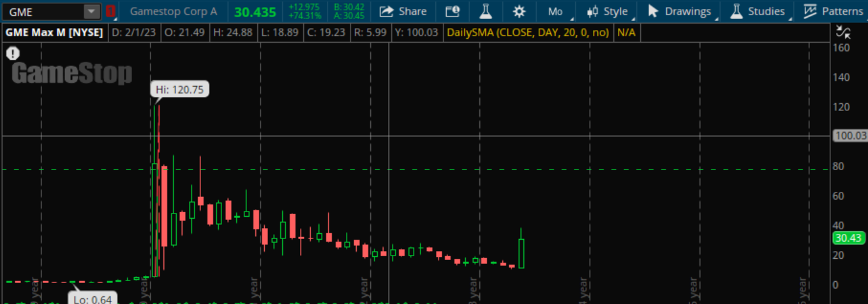
Task: Click the chart compress/expand arrows icon
Action: pos(843,32)
